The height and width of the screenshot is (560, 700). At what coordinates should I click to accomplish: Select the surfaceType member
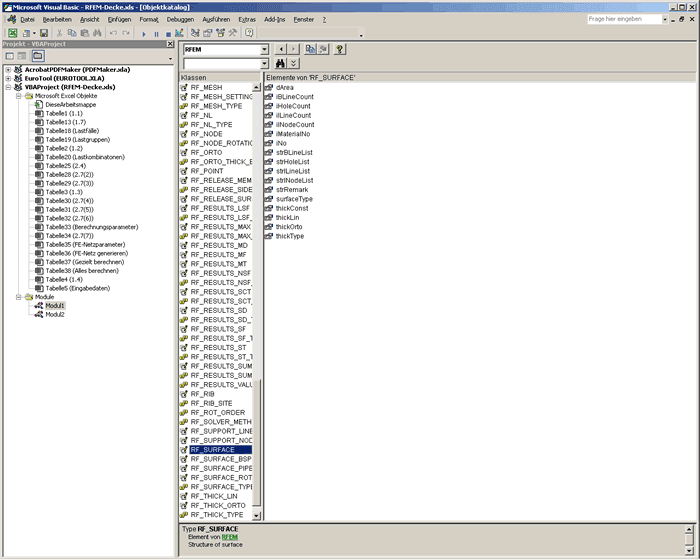(294, 199)
